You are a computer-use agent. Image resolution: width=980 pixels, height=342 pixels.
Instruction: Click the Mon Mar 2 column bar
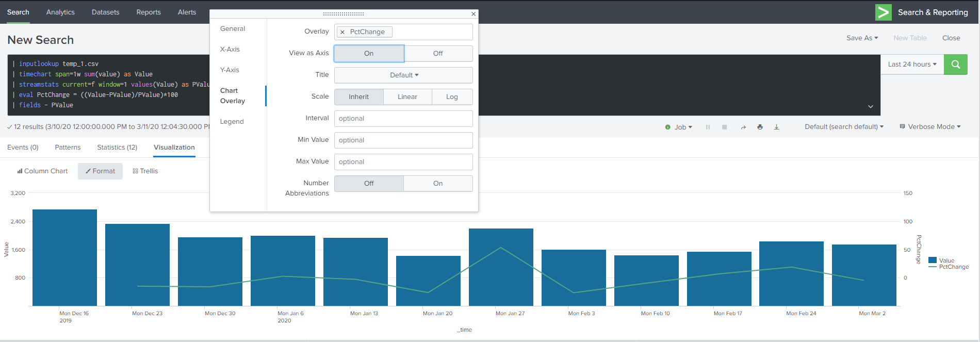click(864, 275)
